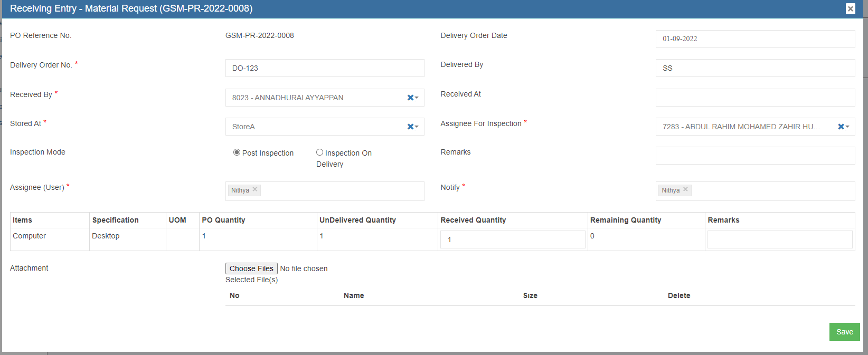
Task: Select Post Inspection mode
Action: (237, 152)
